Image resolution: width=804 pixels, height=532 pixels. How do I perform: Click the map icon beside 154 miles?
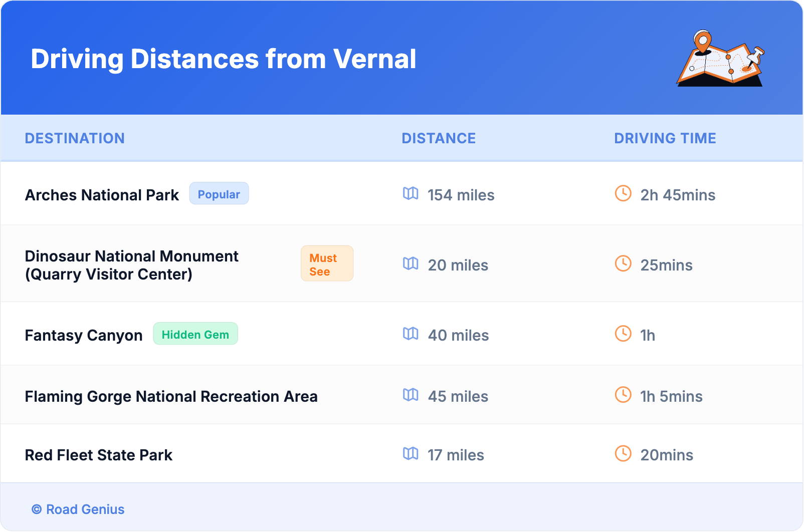tap(411, 193)
